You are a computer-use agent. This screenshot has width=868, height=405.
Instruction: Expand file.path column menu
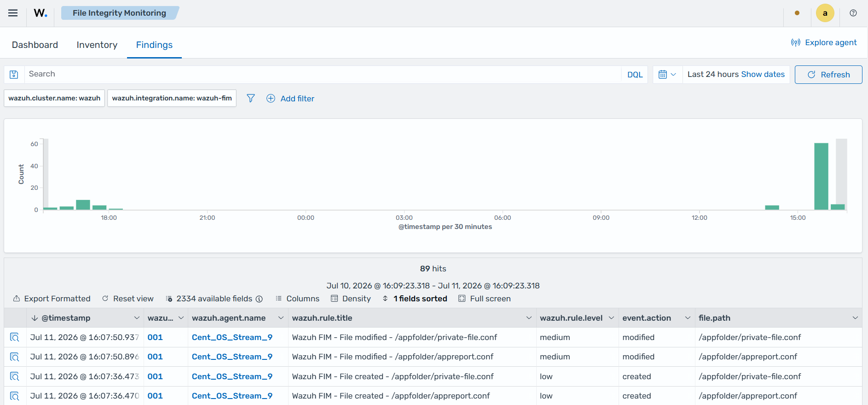(855, 318)
